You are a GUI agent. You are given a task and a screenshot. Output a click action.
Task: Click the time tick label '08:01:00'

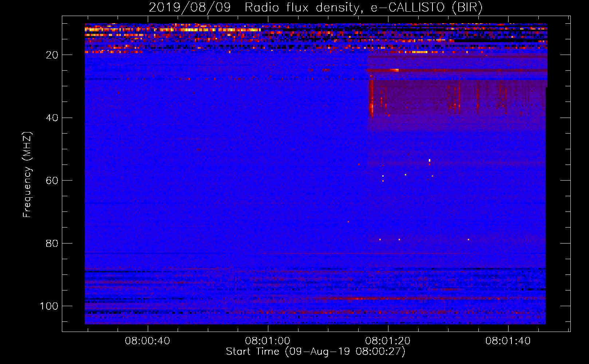[x=268, y=341]
